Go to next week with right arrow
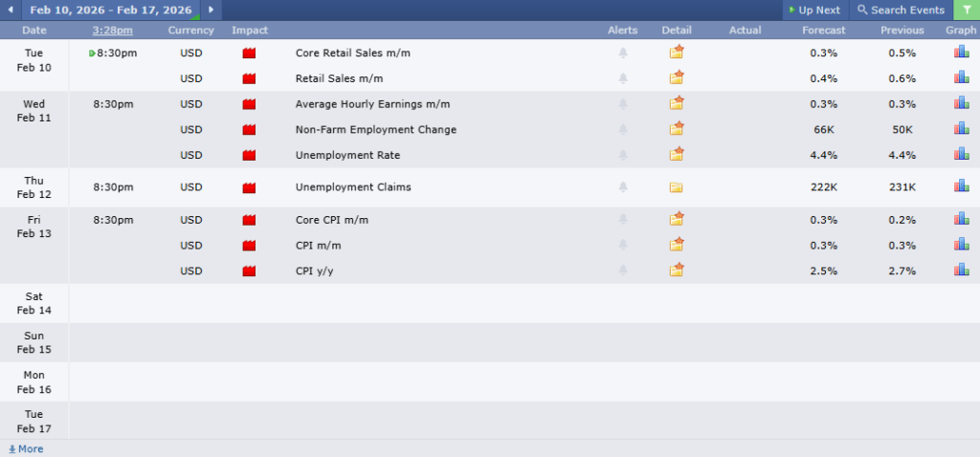980x457 pixels. tap(211, 11)
